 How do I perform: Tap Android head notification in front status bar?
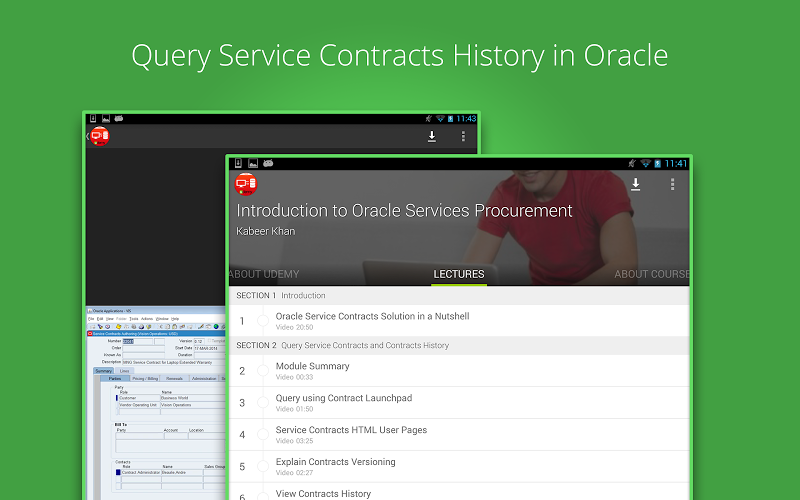point(268,163)
